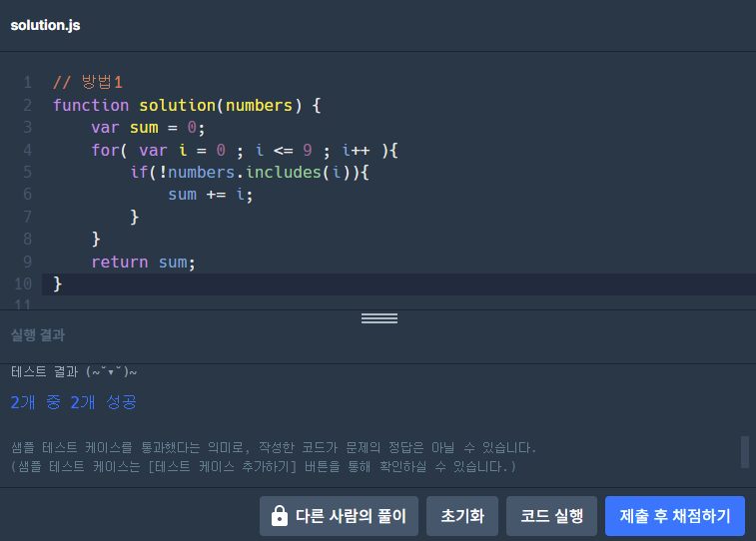
Task: Click the for loop header line
Action: point(245,151)
